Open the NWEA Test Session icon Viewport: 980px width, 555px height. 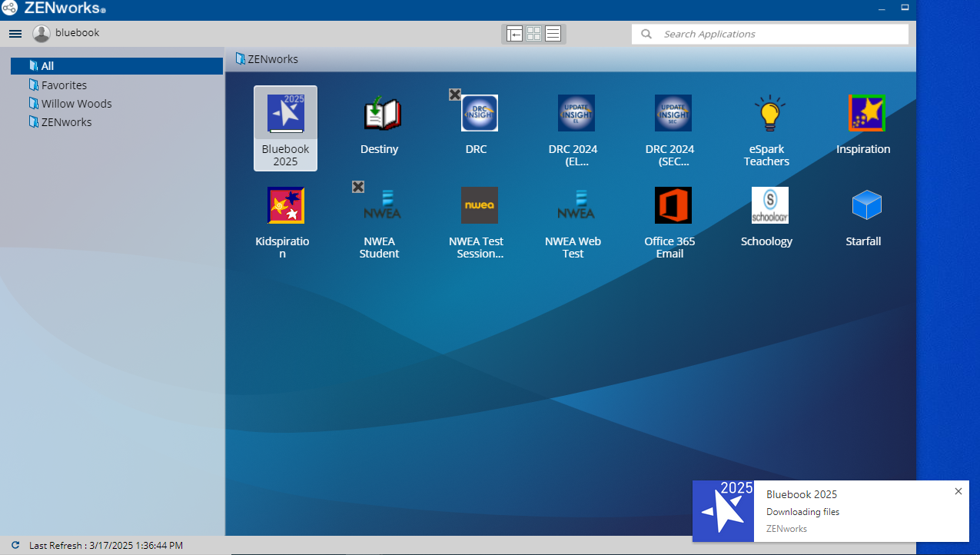coord(479,206)
